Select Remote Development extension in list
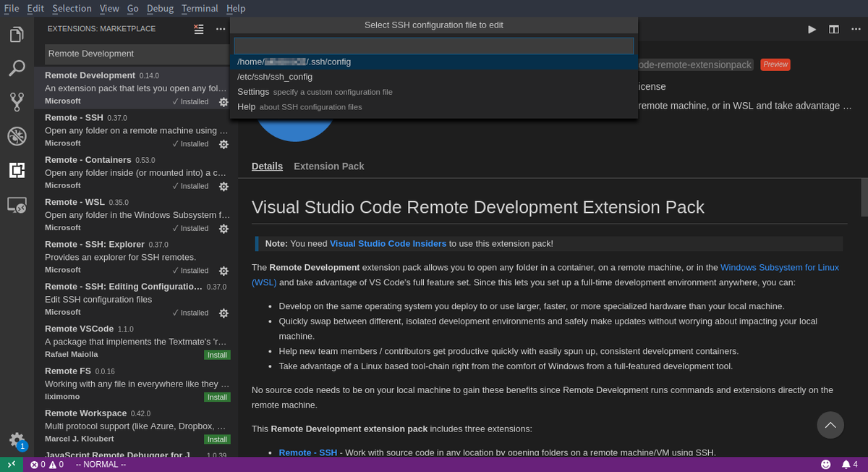The width and height of the screenshot is (868, 472). click(136, 88)
